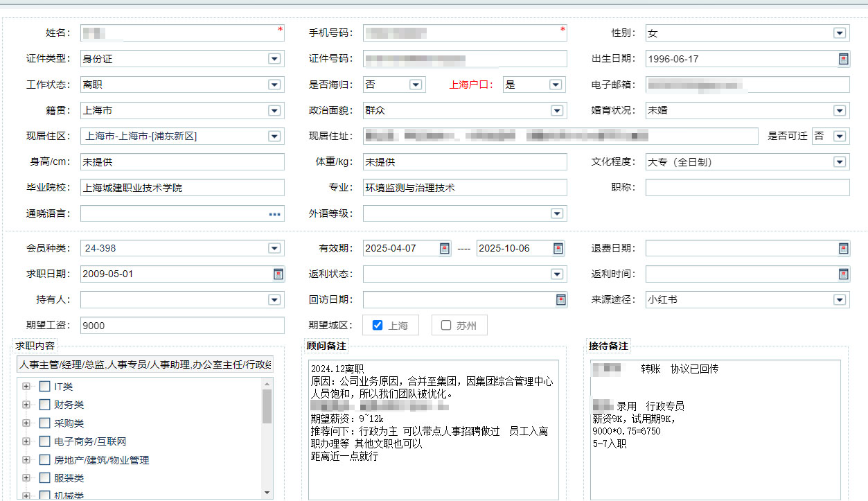Image resolution: width=868 pixels, height=501 pixels.
Task: Click the 身高/cm input field
Action: [x=182, y=162]
